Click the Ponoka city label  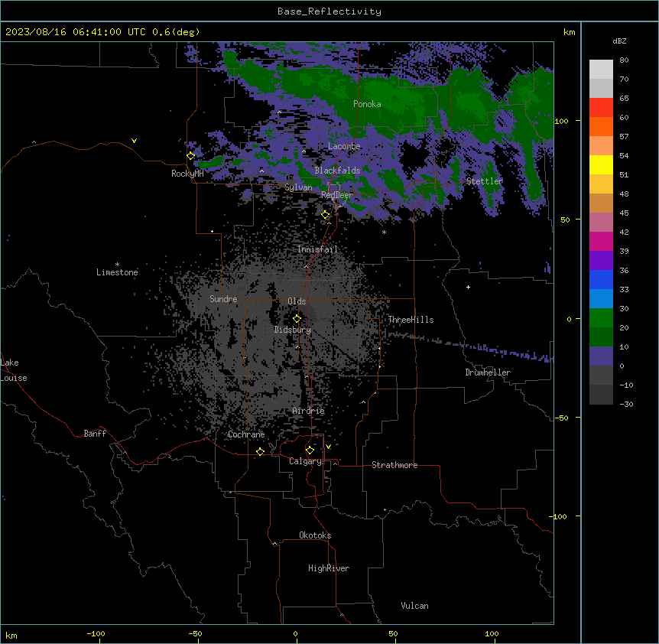[367, 104]
